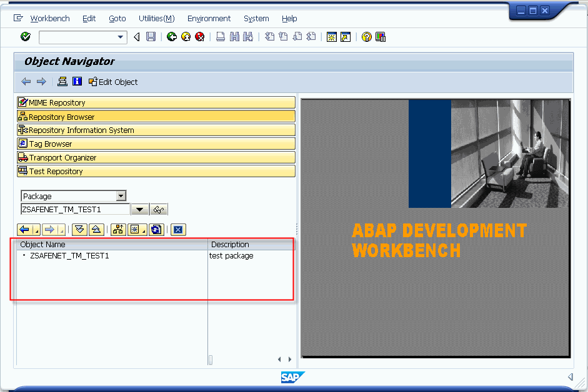
Task: Open the Package object type dropdown
Action: click(121, 196)
